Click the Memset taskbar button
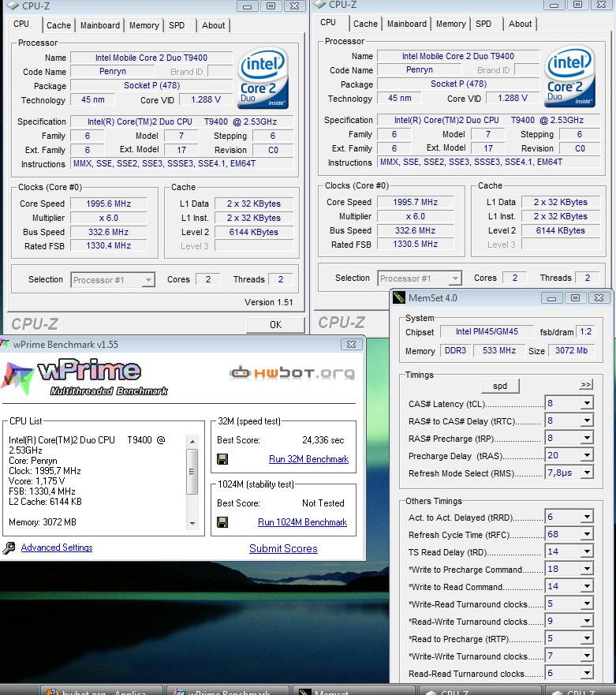616x695 pixels. [354, 691]
